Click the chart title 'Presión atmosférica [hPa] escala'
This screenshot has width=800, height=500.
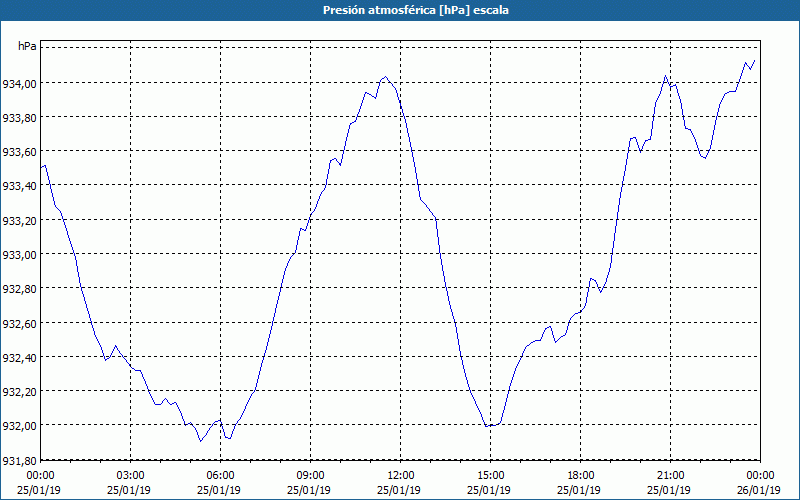point(416,10)
